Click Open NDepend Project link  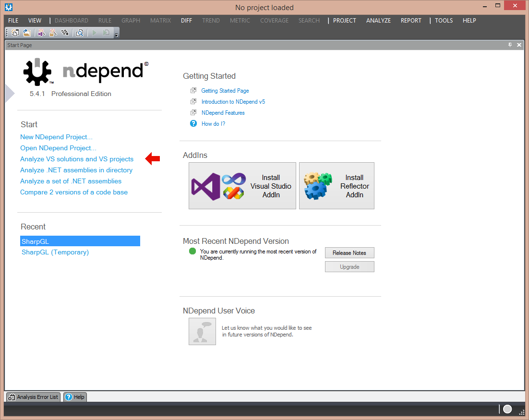click(59, 148)
